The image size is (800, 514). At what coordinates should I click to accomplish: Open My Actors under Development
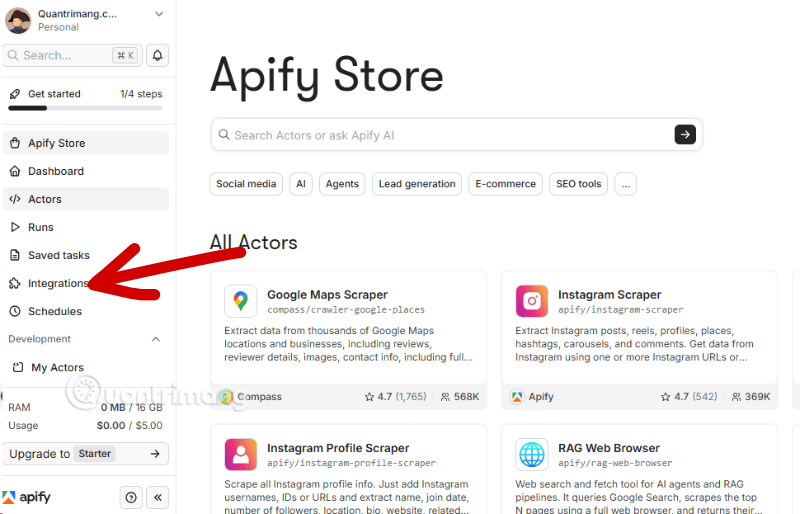pos(86,368)
